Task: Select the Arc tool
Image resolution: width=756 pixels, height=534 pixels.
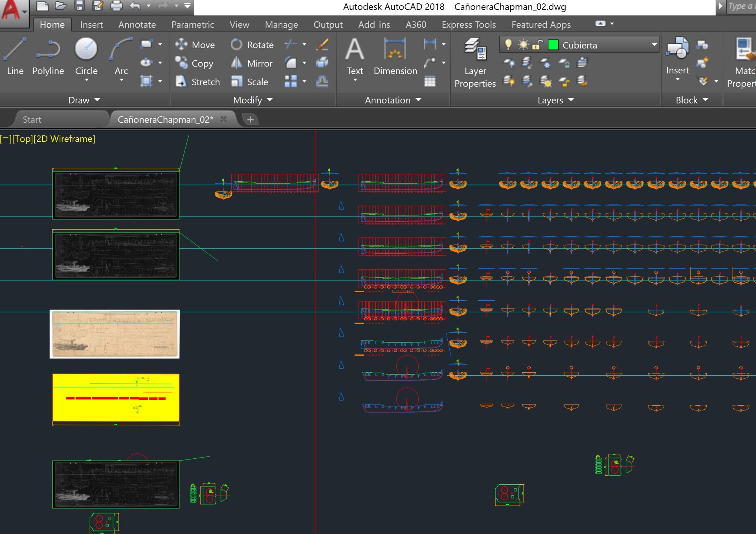Action: click(121, 56)
